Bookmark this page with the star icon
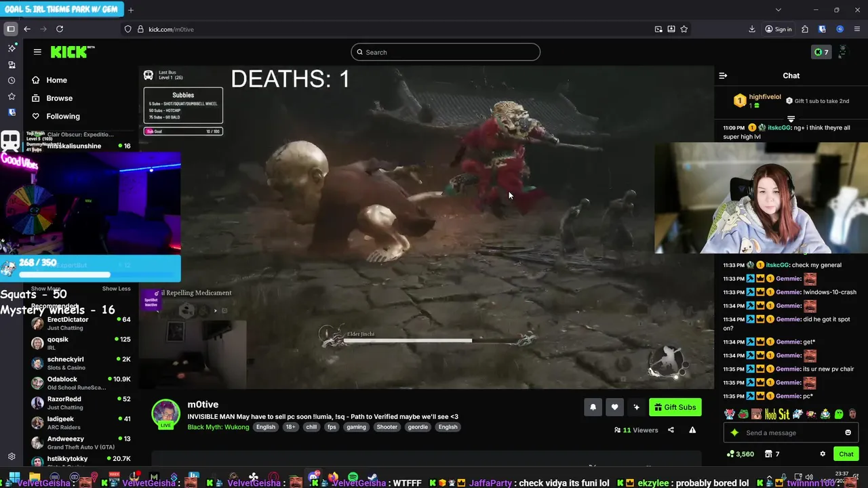The width and height of the screenshot is (868, 488). point(684,29)
